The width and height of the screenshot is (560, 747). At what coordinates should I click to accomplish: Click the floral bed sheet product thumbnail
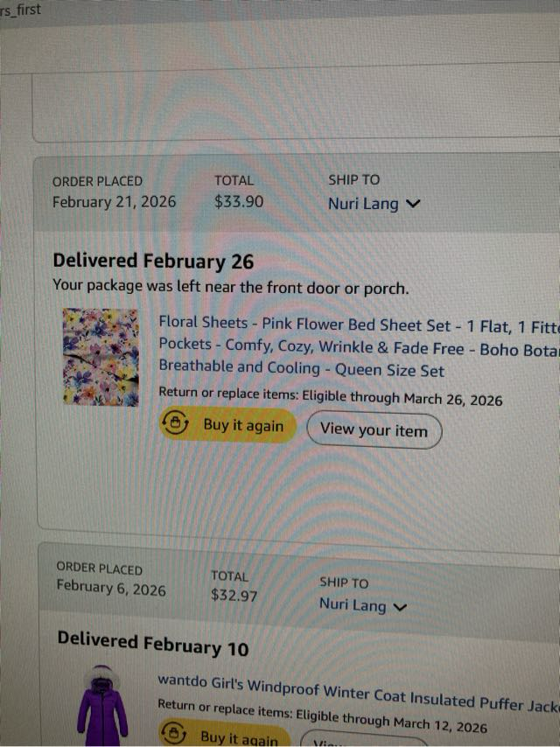(x=101, y=356)
